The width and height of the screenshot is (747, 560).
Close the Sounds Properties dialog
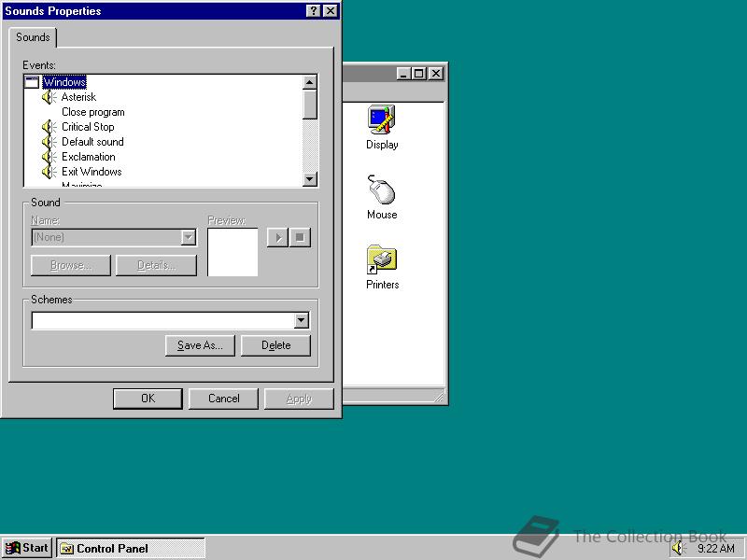(x=331, y=11)
